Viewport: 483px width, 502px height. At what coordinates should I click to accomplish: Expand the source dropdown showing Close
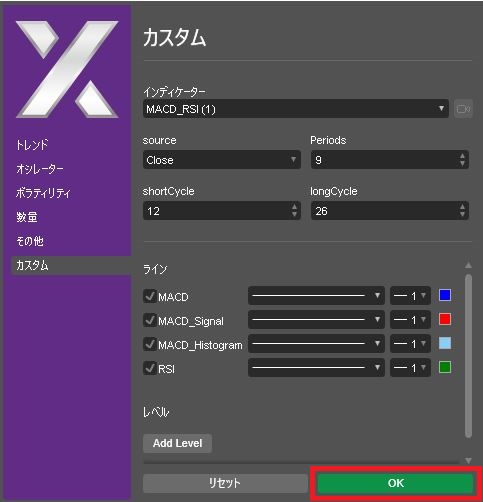pyautogui.click(x=222, y=160)
